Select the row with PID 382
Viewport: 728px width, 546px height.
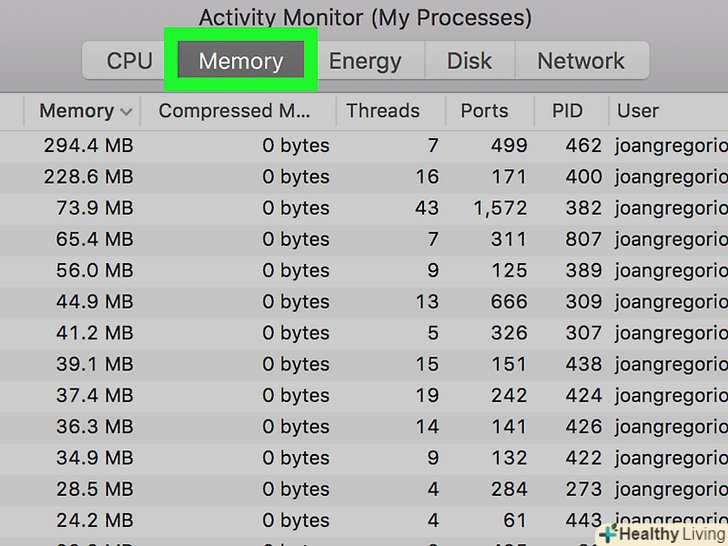click(583, 208)
